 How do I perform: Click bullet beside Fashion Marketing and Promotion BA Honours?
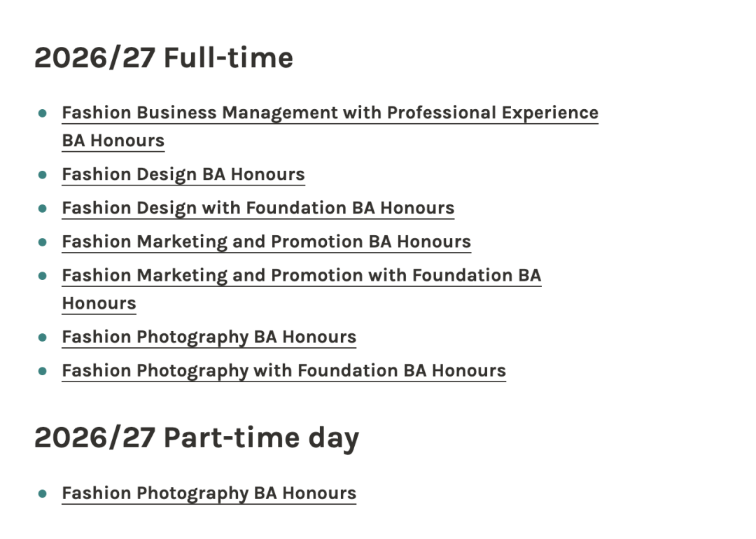click(43, 241)
